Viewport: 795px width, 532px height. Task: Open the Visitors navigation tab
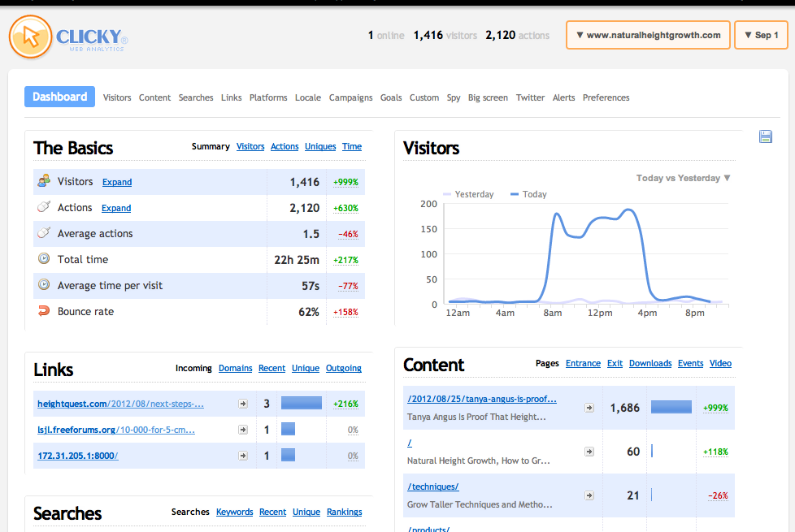(117, 97)
